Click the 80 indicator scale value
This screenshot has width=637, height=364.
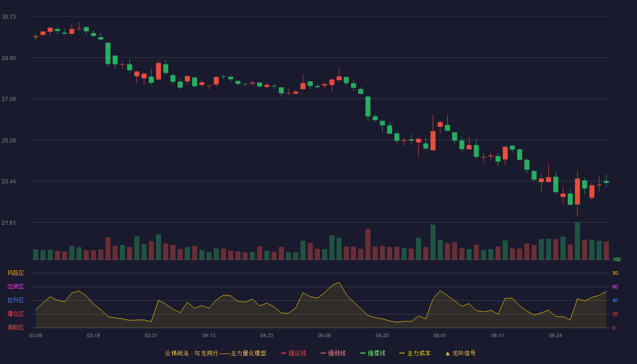615,273
